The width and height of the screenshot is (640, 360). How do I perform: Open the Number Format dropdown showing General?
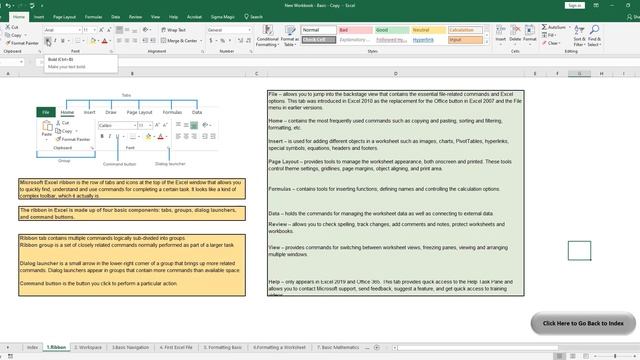(x=229, y=30)
